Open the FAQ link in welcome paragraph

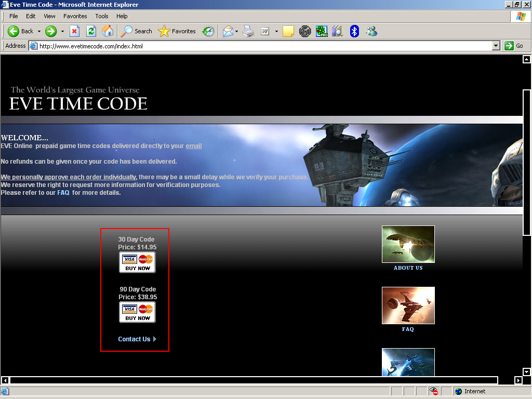[x=63, y=193]
